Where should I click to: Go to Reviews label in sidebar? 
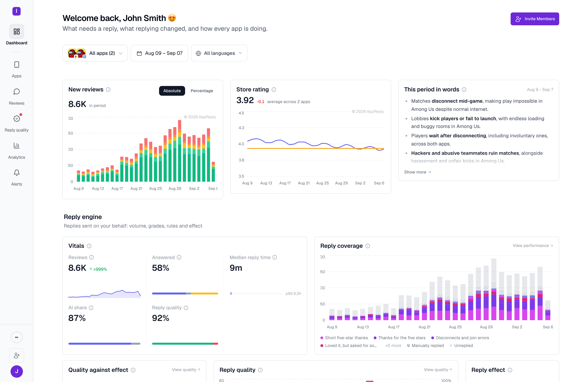[x=17, y=103]
